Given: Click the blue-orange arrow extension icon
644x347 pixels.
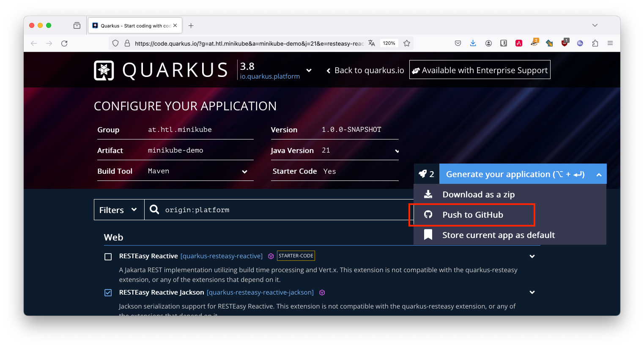Looking at the screenshot, I should (x=549, y=43).
